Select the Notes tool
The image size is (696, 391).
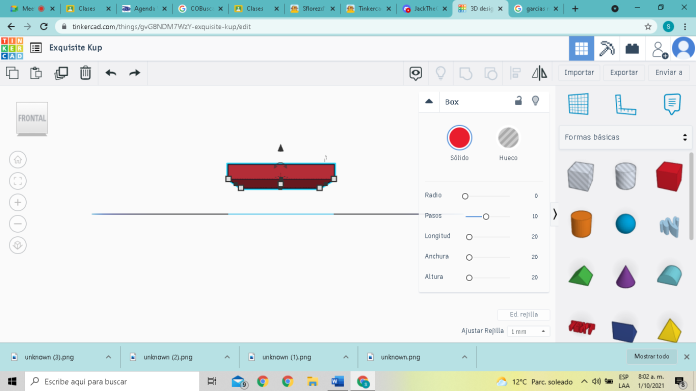click(x=672, y=104)
